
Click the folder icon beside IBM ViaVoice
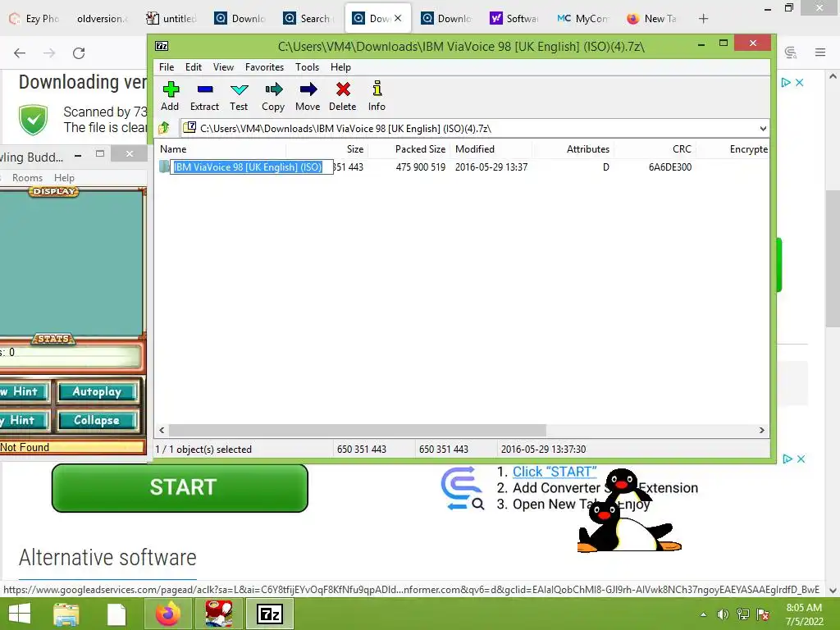164,167
